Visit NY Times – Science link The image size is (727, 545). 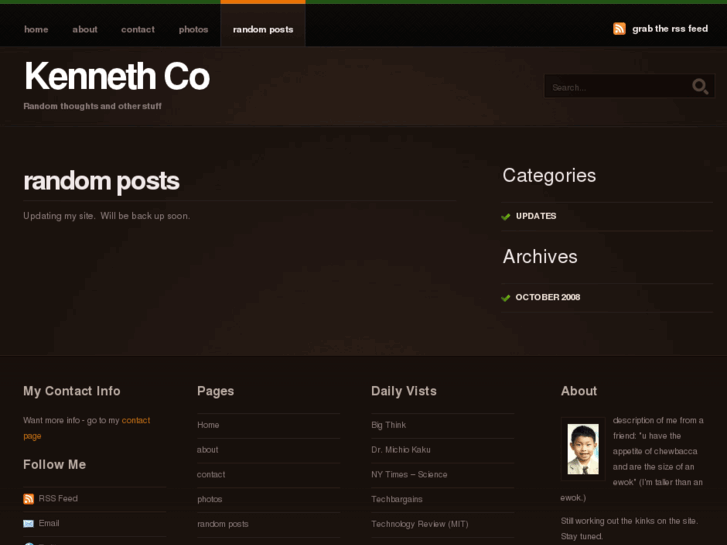tap(409, 474)
